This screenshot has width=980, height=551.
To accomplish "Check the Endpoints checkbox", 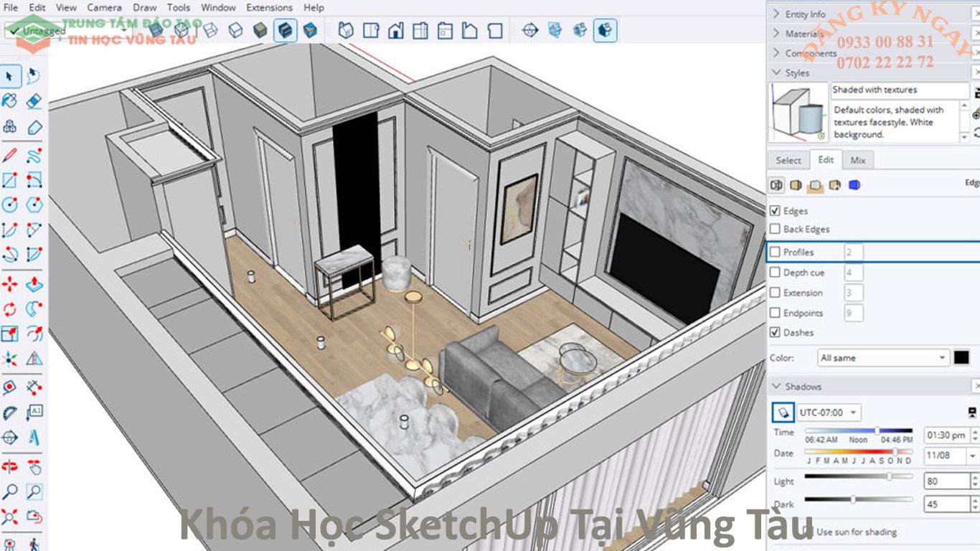I will [775, 313].
